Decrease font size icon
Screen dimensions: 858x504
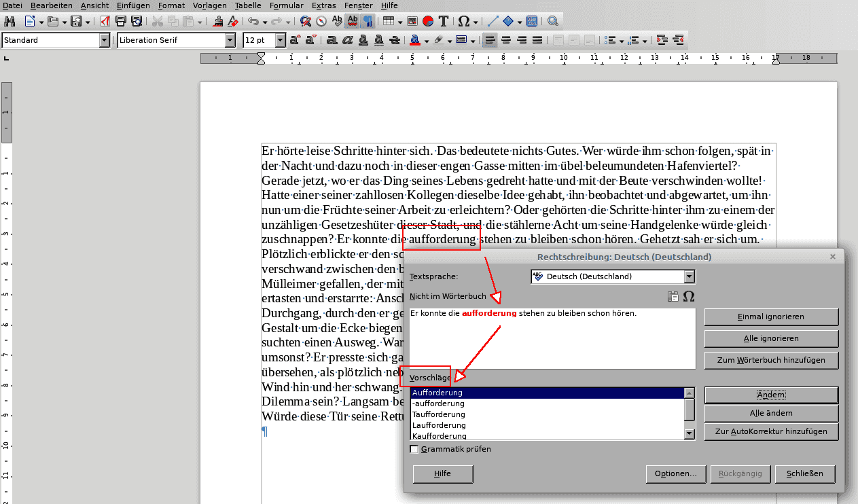click(311, 40)
